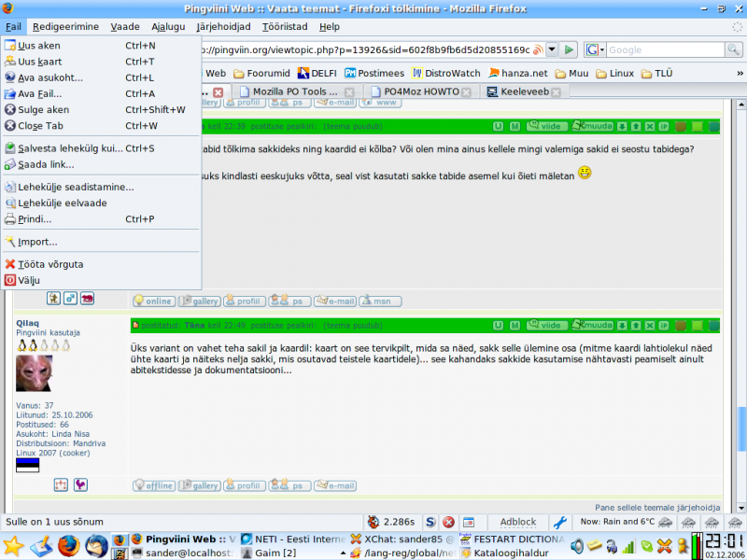
Task: Choose 'Välju' to quit Firefox
Action: click(101, 281)
